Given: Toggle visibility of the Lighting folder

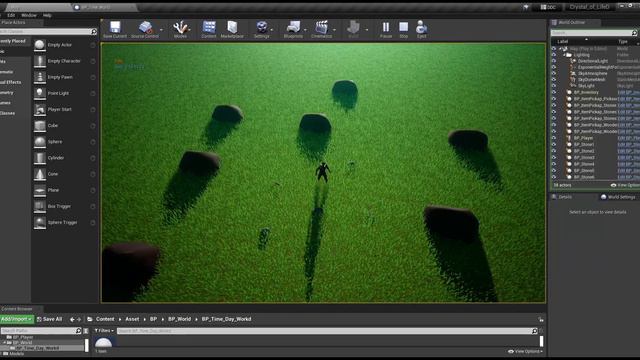Looking at the screenshot, I should coord(554,55).
